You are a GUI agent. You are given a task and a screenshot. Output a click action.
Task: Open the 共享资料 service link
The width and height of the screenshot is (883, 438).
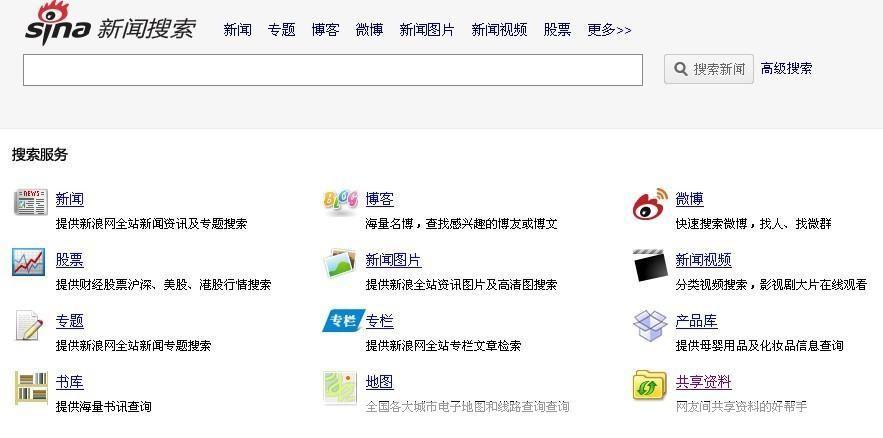coord(704,382)
